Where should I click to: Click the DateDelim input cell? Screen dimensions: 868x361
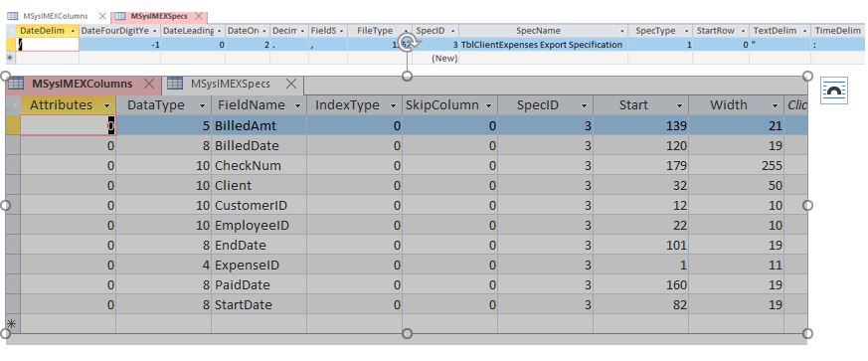coord(48,45)
